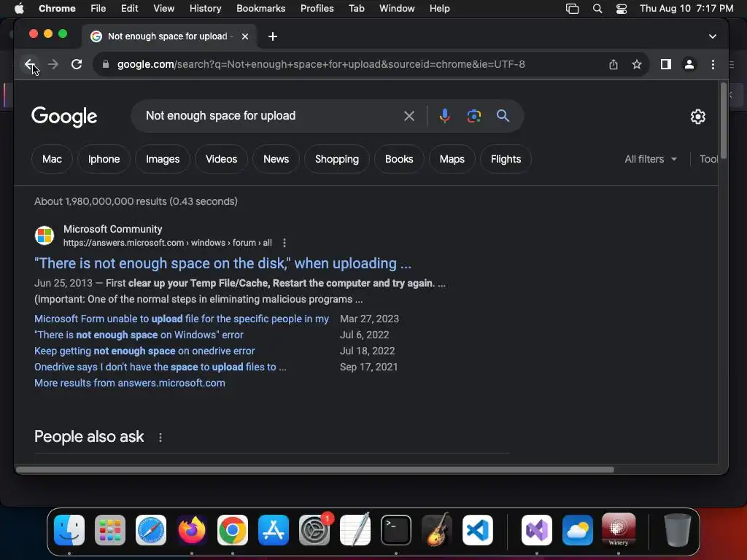Open Microsoft Form unable to upload link

coord(182,319)
